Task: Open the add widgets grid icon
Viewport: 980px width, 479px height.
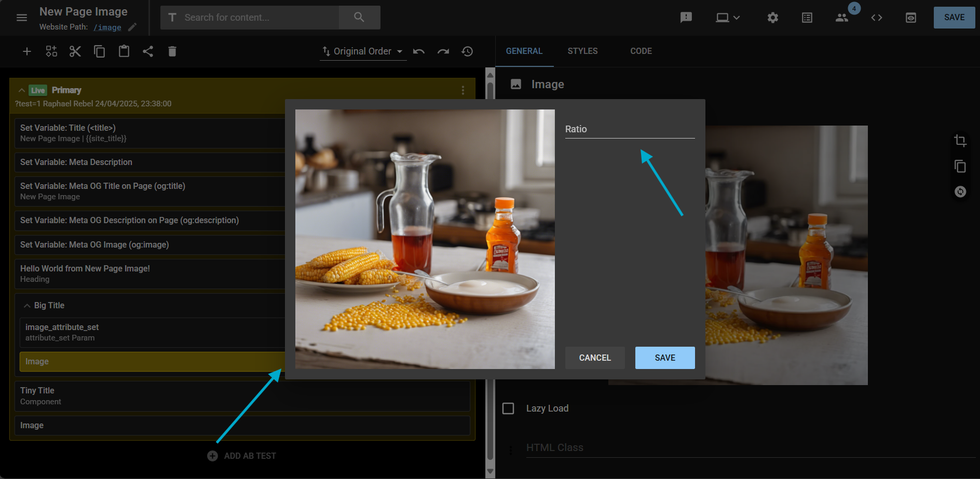Action: [51, 51]
